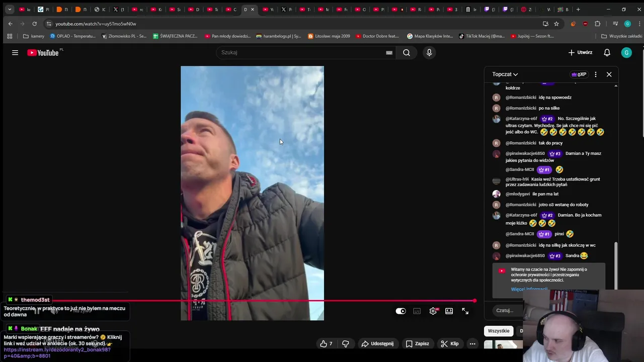Start voice search with the microphone icon
This screenshot has height=362, width=644.
pos(429,52)
